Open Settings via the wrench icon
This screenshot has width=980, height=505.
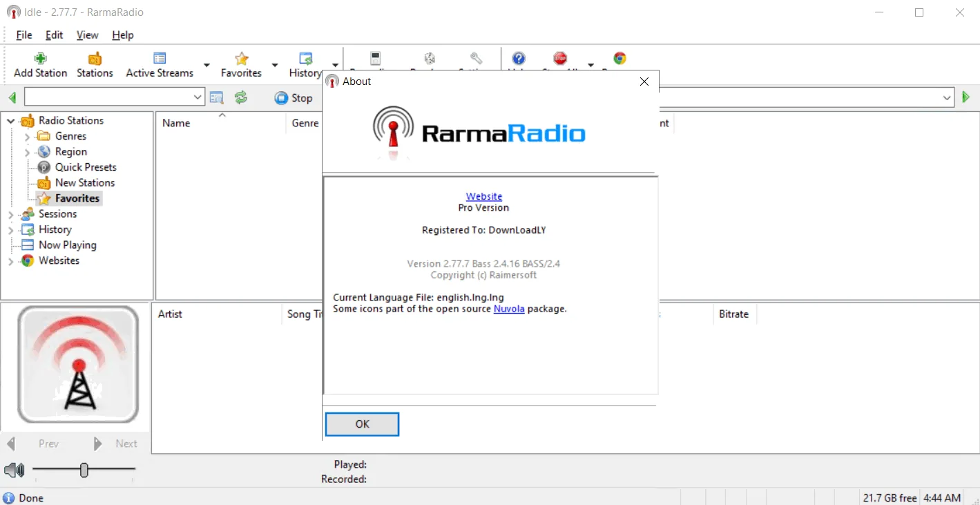[476, 59]
